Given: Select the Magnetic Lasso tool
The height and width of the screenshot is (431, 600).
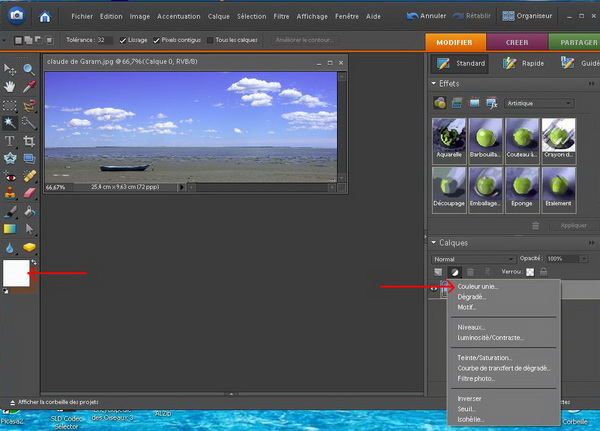Looking at the screenshot, I should (29, 105).
